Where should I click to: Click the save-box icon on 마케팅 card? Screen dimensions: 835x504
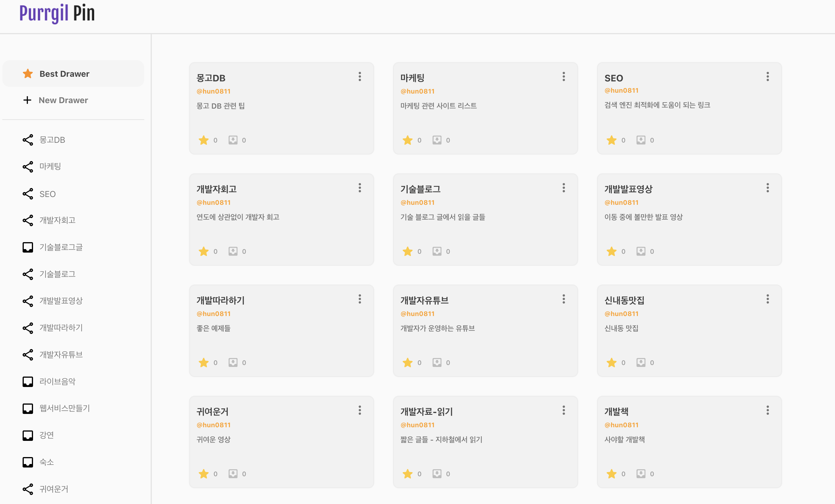coord(437,140)
